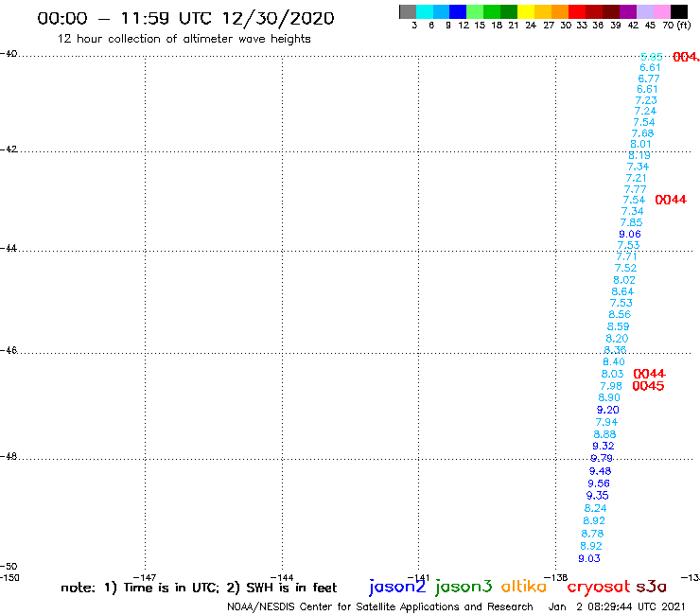Click the wave height value 8.90
Screen dimensions: 700x615
pyautogui.click(x=609, y=397)
